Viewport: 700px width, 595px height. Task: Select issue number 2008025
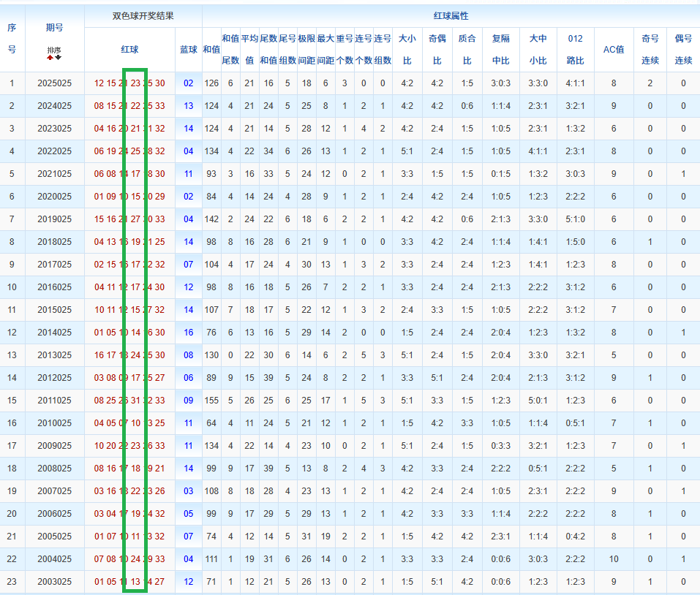54,469
